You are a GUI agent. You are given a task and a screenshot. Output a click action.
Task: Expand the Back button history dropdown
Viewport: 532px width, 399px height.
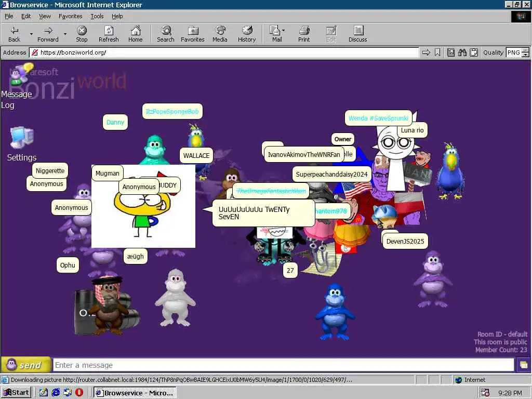tap(31, 34)
